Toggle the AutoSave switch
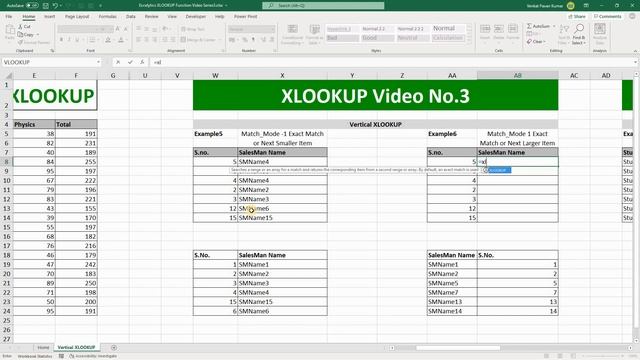This screenshot has height=360, width=640. pyautogui.click(x=32, y=6)
